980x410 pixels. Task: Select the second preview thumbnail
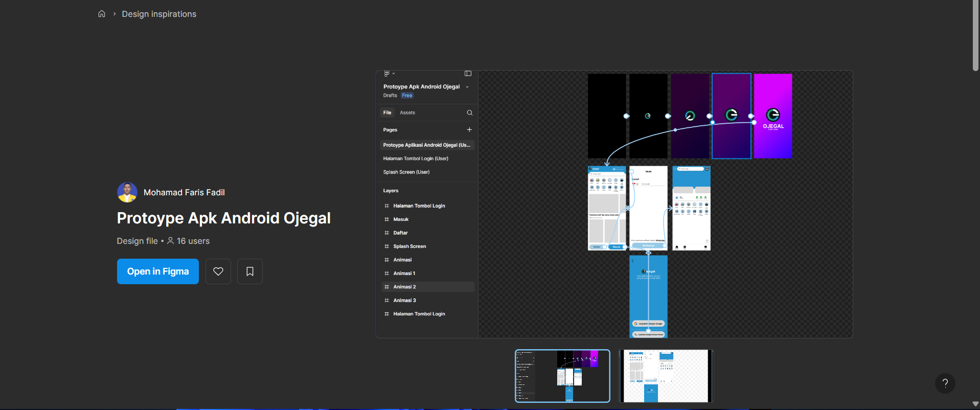click(x=666, y=376)
